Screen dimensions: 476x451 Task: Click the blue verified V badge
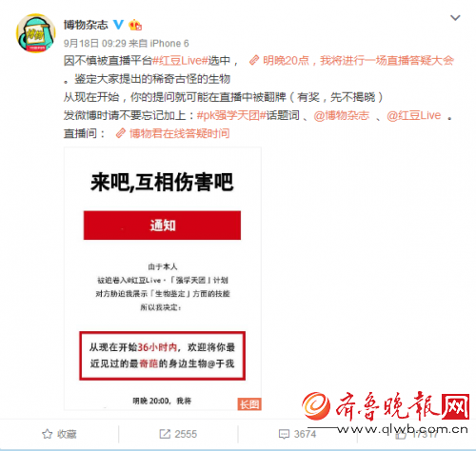tap(118, 25)
